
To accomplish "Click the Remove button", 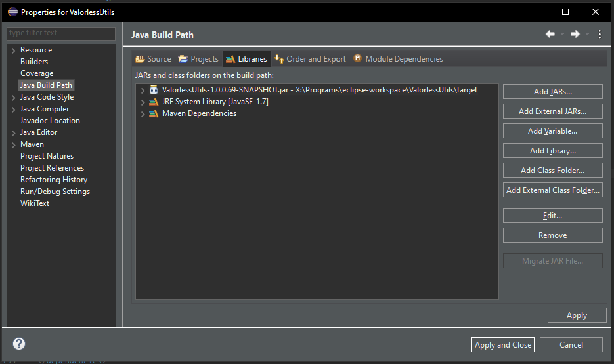I will pyautogui.click(x=552, y=235).
